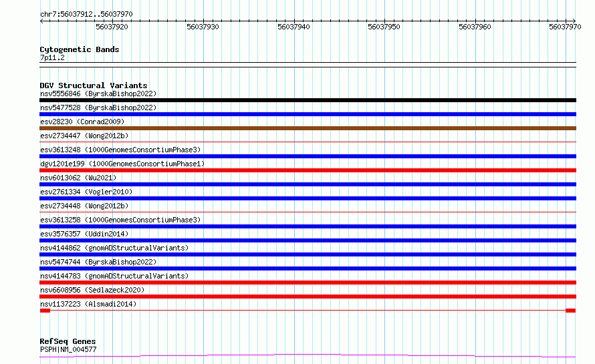Open the esv3576357 (Uddin2014) label

pos(84,234)
